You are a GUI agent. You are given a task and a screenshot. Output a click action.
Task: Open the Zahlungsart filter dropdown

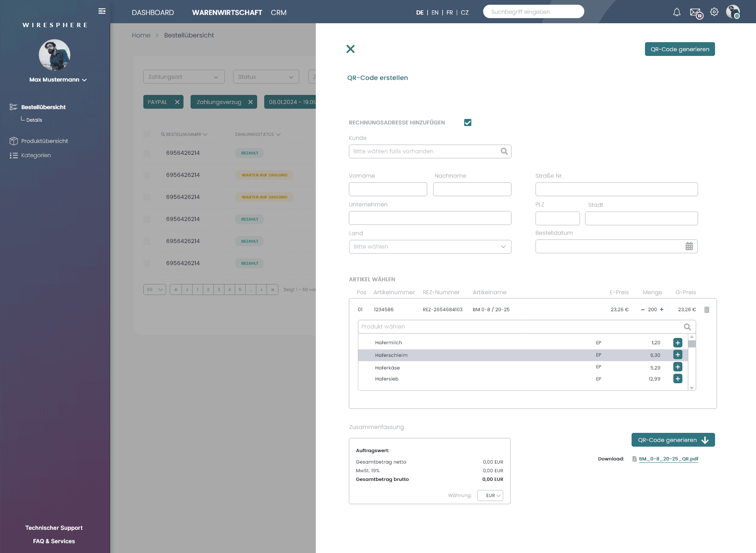[x=184, y=77]
